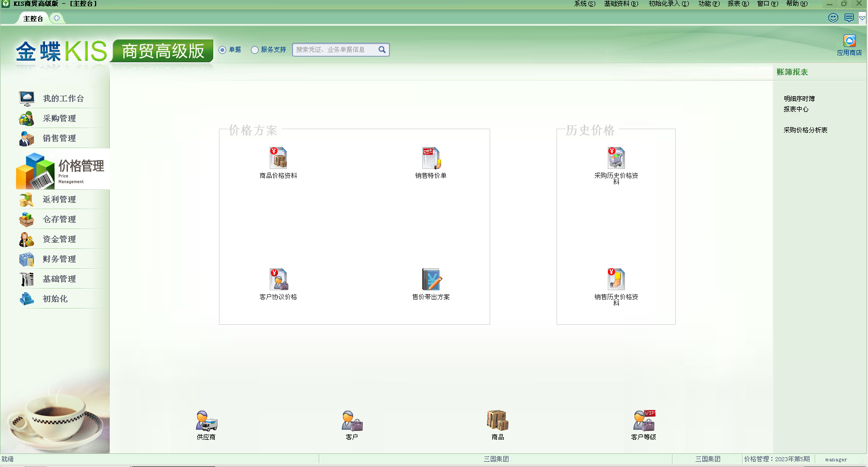Click the add new tab button

(56, 18)
